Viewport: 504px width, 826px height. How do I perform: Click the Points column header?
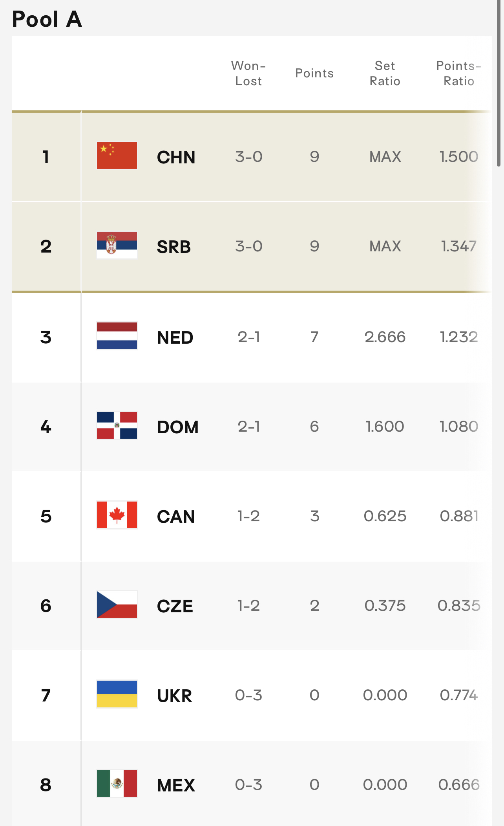pos(314,73)
